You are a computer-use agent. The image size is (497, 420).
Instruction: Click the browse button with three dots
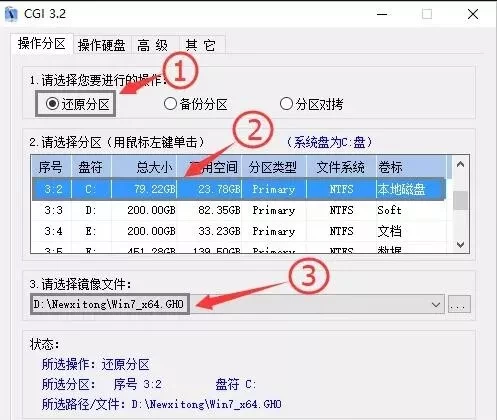click(459, 304)
